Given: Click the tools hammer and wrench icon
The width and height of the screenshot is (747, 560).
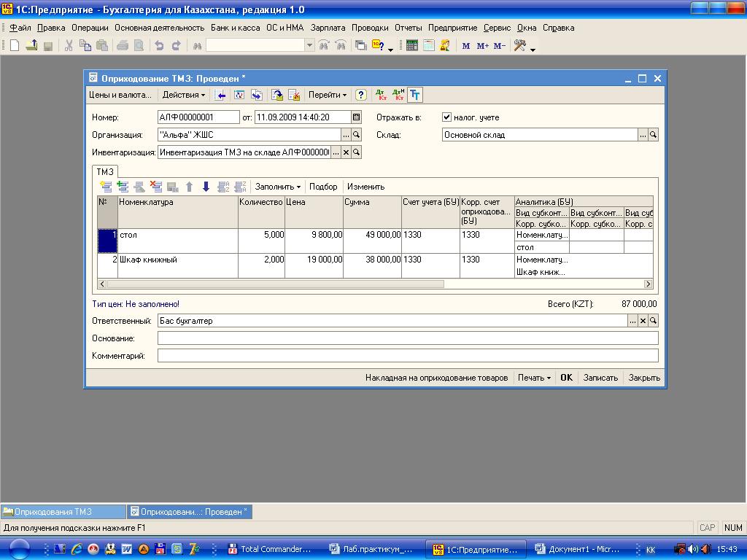Looking at the screenshot, I should point(520,46).
